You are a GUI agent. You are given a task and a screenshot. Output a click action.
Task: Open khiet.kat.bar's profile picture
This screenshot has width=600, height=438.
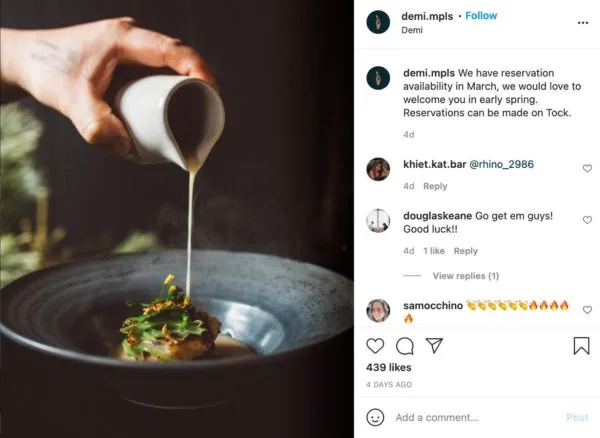coord(378,169)
